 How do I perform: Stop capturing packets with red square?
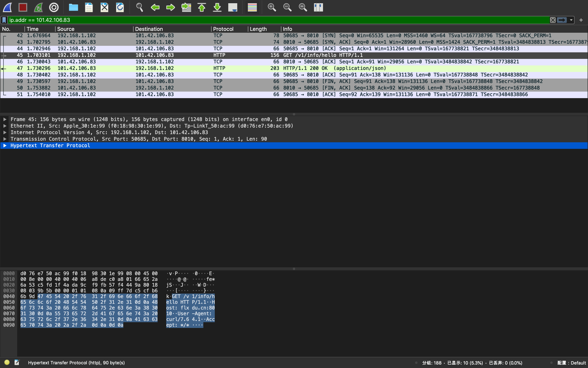[23, 7]
